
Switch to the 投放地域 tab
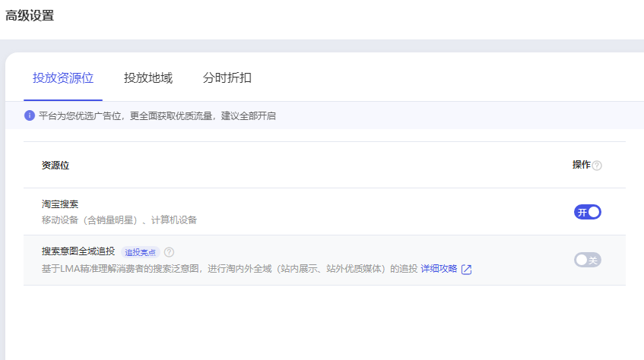[x=148, y=77]
